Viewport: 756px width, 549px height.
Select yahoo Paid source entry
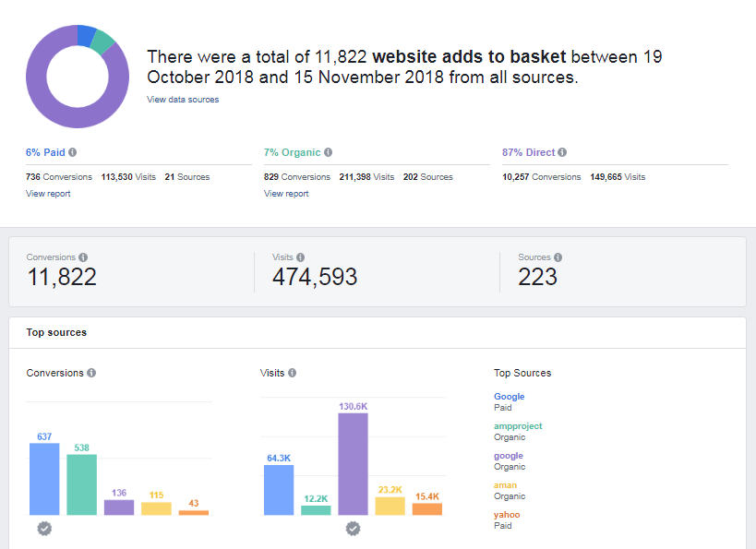[507, 519]
